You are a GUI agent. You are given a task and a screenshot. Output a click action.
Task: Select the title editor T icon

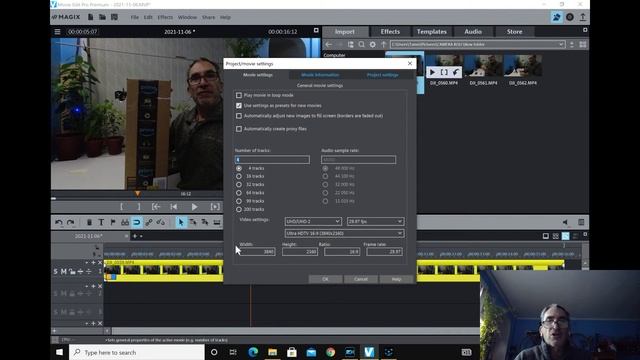[101, 222]
